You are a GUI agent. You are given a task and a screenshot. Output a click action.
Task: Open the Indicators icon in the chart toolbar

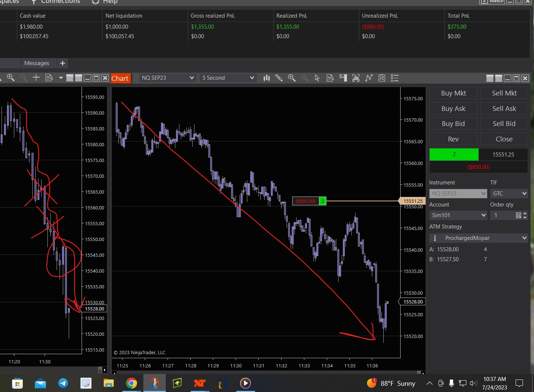click(x=369, y=78)
